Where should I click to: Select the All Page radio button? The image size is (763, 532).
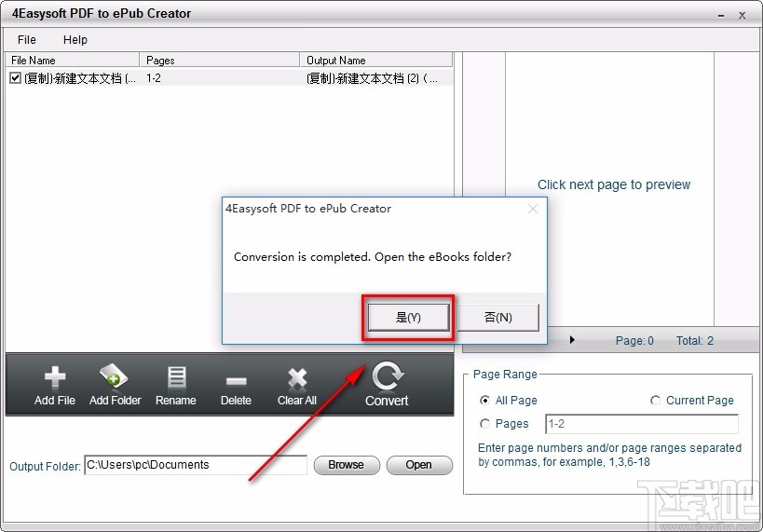[x=484, y=400]
